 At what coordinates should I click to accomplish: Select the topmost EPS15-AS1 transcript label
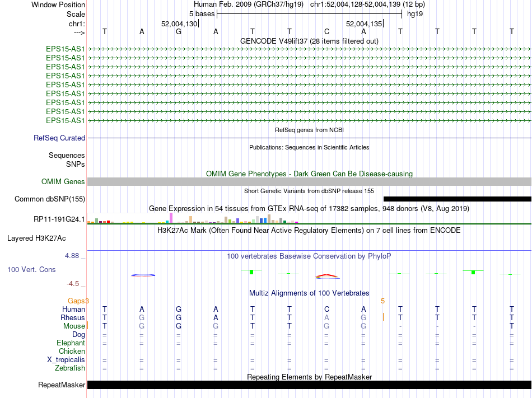pyautogui.click(x=65, y=49)
